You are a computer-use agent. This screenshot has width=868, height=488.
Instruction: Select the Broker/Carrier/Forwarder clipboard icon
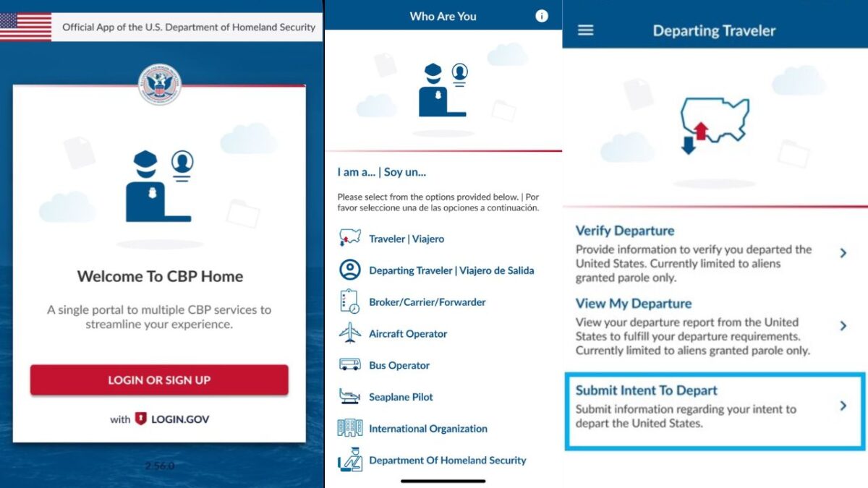[350, 301]
